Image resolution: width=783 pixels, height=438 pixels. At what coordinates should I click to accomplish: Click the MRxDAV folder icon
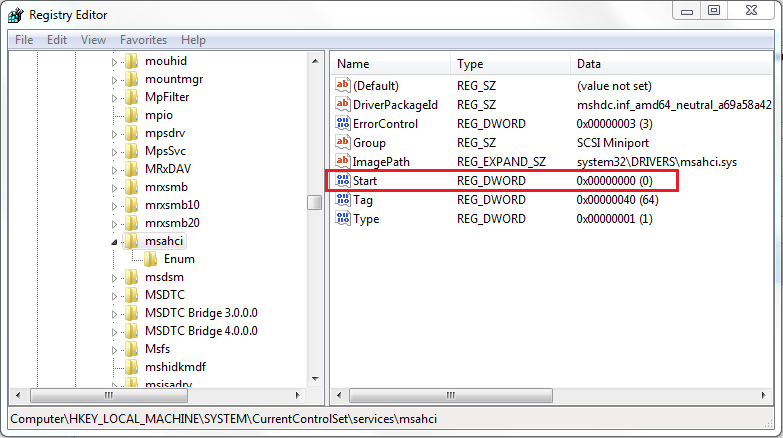click(x=131, y=169)
